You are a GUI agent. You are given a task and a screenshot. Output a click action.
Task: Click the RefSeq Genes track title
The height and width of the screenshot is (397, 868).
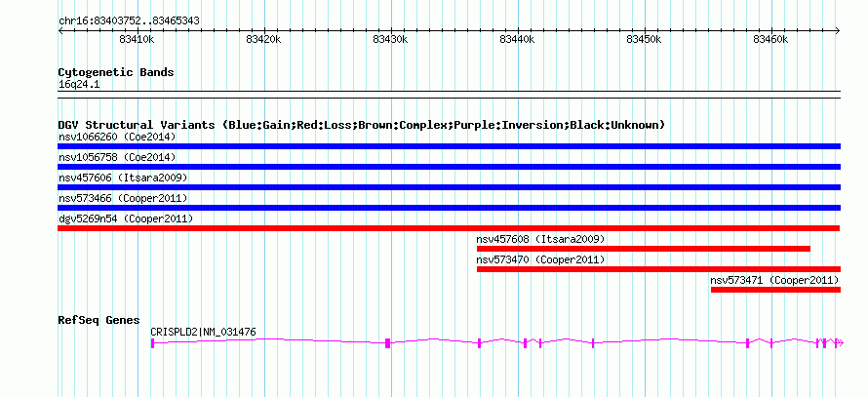[99, 320]
